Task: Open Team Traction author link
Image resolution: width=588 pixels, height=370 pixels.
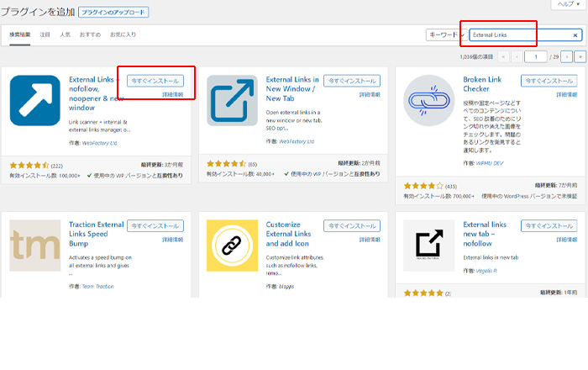Action: click(x=98, y=286)
